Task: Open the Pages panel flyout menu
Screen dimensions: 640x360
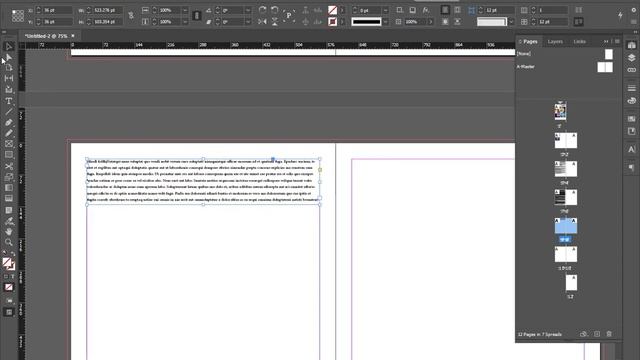Action: (x=617, y=41)
